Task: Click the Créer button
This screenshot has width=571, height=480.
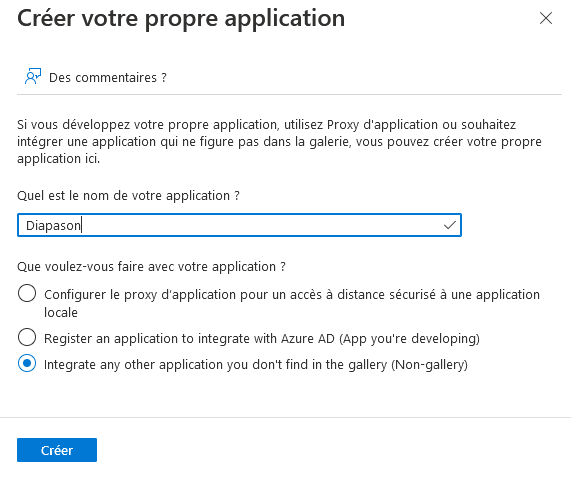Action: [x=57, y=450]
